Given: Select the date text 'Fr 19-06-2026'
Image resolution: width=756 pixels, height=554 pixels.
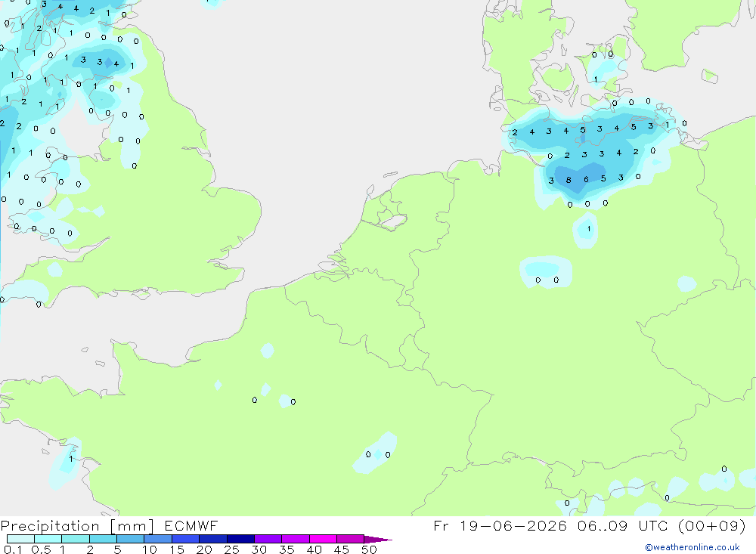Looking at the screenshot, I should point(500,525).
